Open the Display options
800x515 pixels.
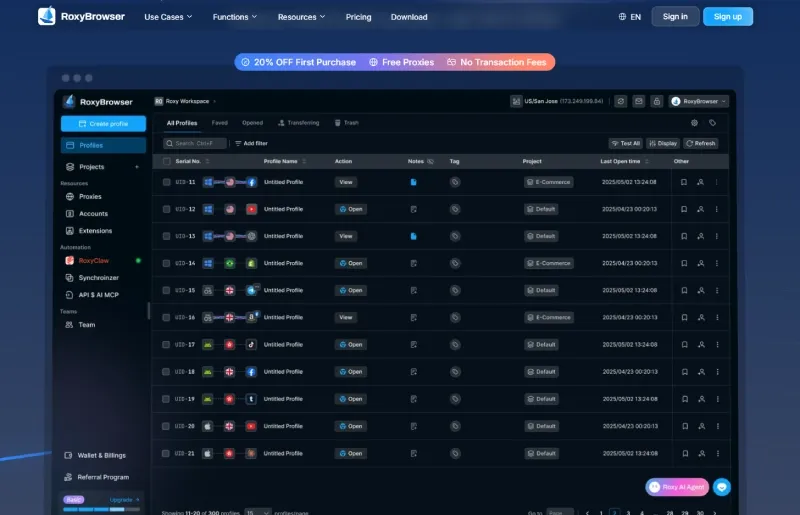663,143
